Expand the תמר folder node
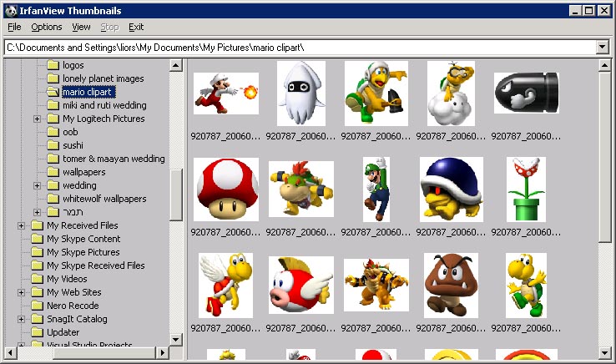Screen dimensions: 616x364 point(37,212)
